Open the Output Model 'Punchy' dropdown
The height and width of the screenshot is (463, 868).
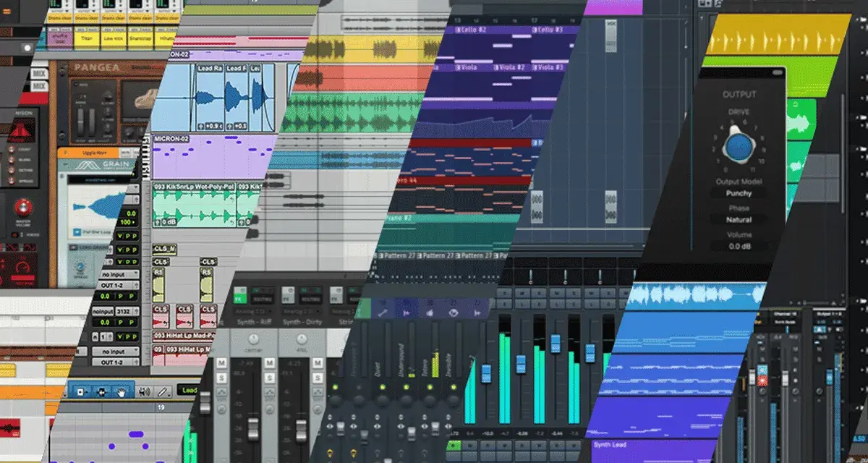pyautogui.click(x=739, y=194)
